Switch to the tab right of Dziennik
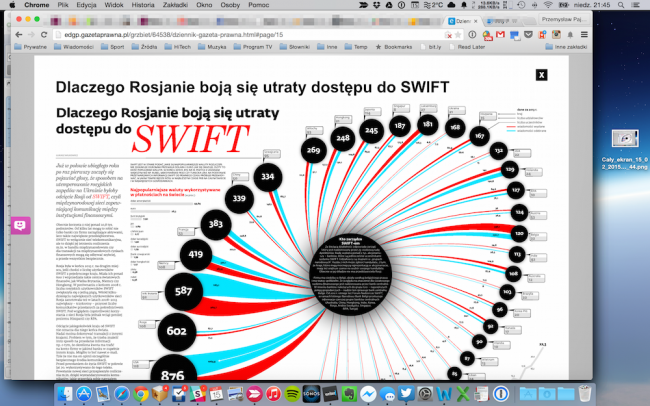650x406 pixels. pos(502,21)
